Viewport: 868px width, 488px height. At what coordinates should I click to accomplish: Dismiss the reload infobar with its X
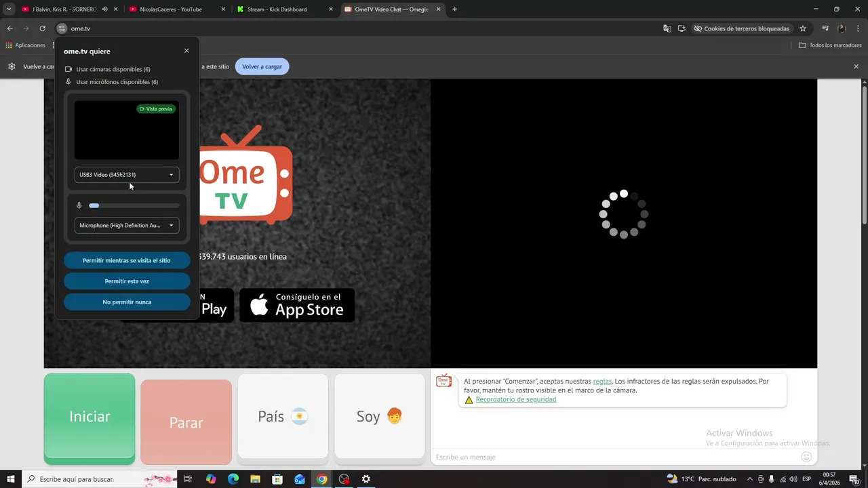(x=856, y=66)
